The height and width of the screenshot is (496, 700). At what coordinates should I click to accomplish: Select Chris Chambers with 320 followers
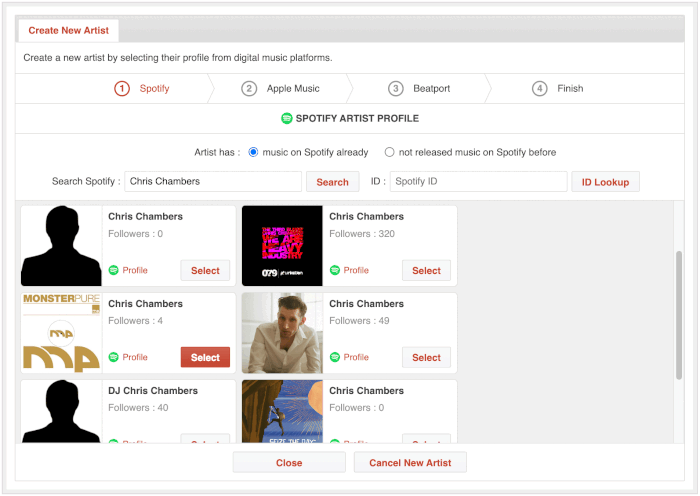pos(426,271)
